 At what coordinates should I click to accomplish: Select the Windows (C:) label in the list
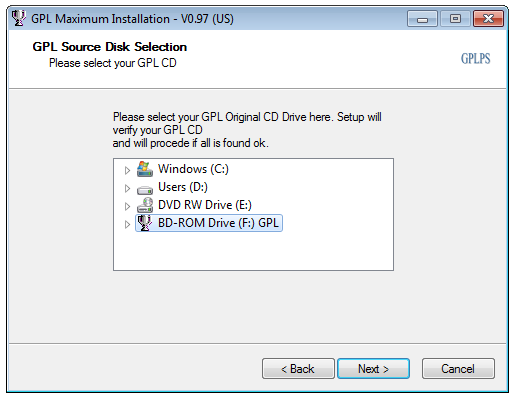tap(193, 169)
